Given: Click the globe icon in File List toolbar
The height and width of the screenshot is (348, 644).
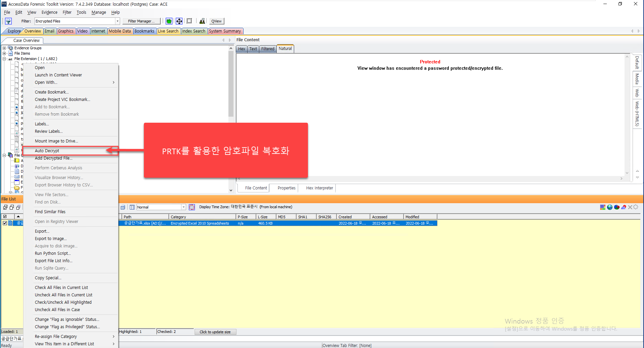Looking at the screenshot, I should click(x=610, y=207).
